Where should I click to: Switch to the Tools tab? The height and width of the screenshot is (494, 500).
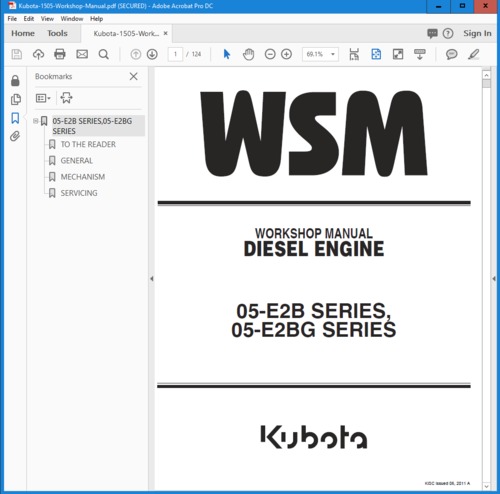(x=57, y=33)
